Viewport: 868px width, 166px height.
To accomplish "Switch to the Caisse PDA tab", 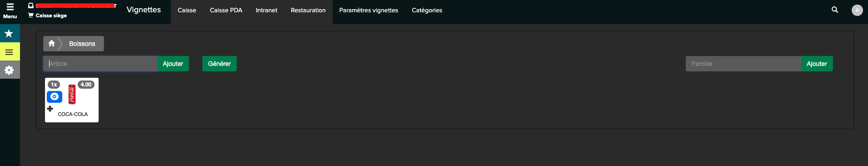I will coord(226,10).
